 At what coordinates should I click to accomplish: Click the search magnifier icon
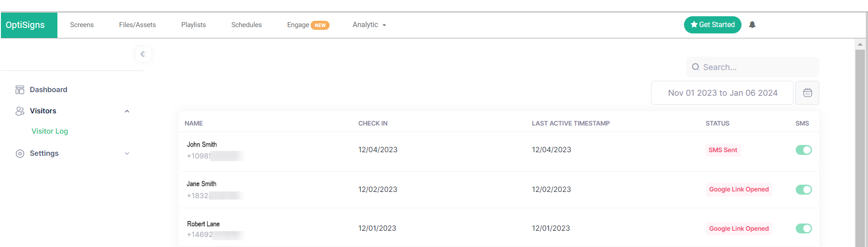coord(695,67)
